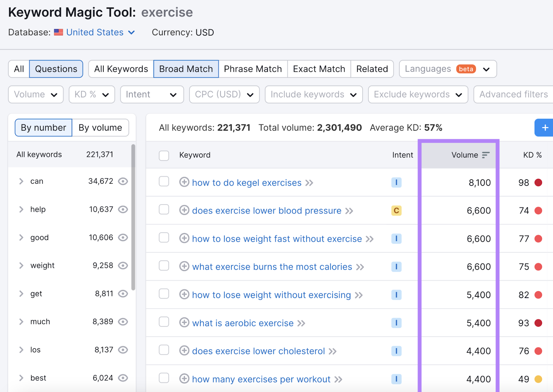The image size is (553, 392).
Task: Click the blue plus button at top right
Action: point(545,128)
